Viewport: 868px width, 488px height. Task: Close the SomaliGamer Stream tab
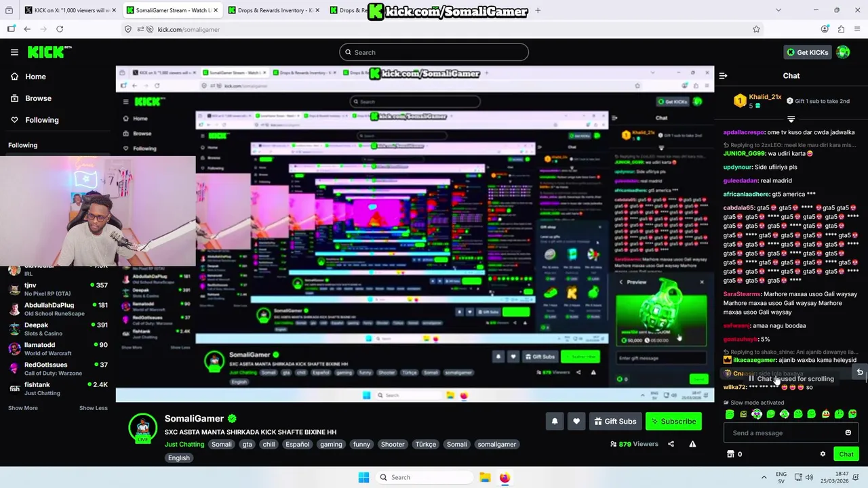pyautogui.click(x=215, y=10)
